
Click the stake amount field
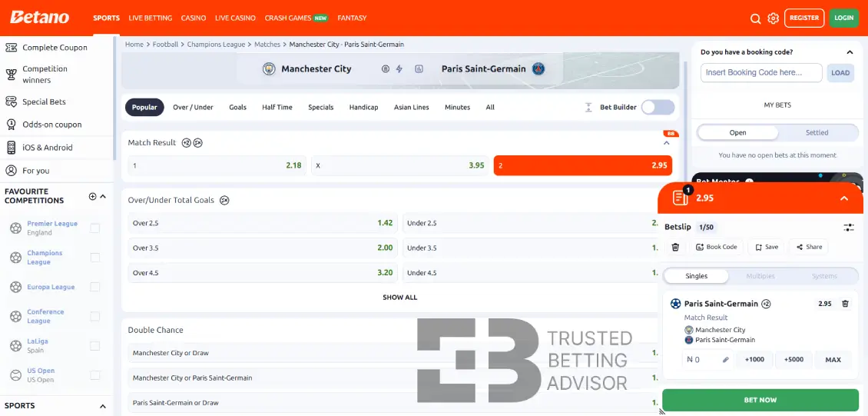(707, 360)
